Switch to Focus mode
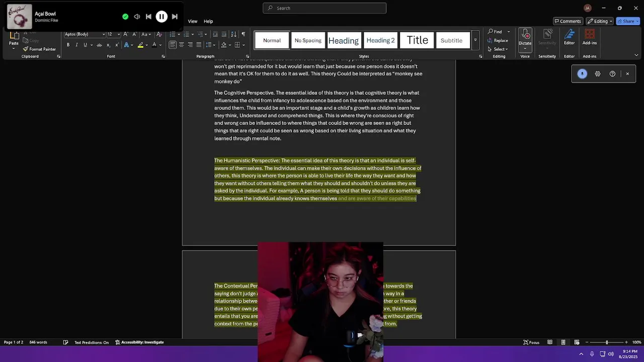Viewport: 644px width, 362px height. 531,342
